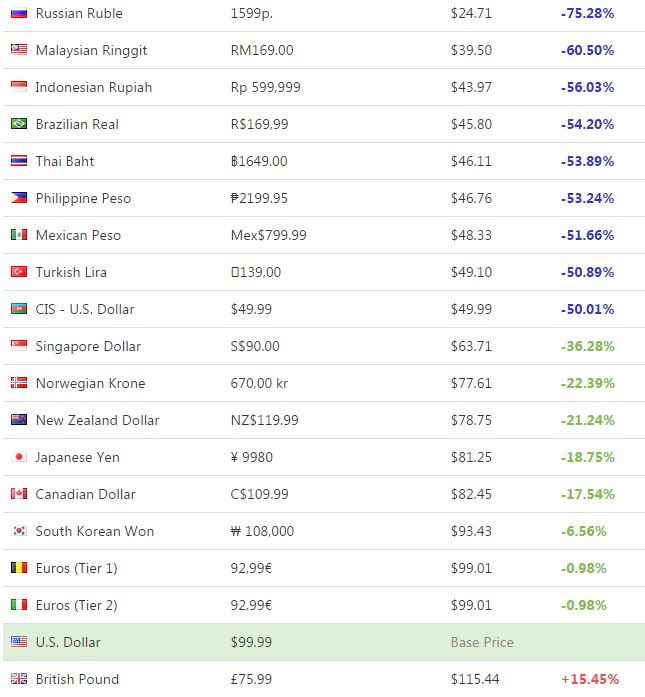Click the British flag icon
This screenshot has height=697, width=645.
coord(19,678)
